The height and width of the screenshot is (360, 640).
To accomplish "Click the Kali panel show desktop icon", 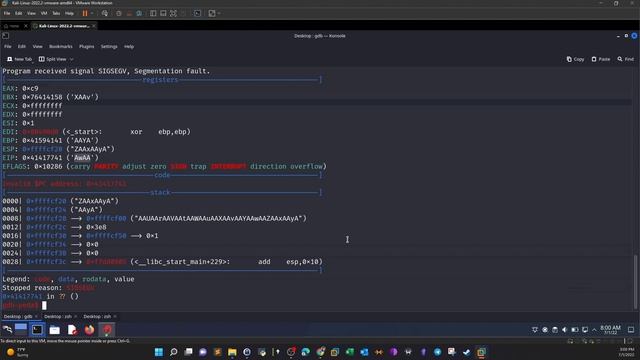I will click(21, 329).
